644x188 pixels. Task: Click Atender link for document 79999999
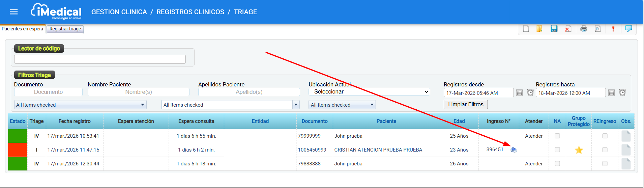click(x=534, y=136)
